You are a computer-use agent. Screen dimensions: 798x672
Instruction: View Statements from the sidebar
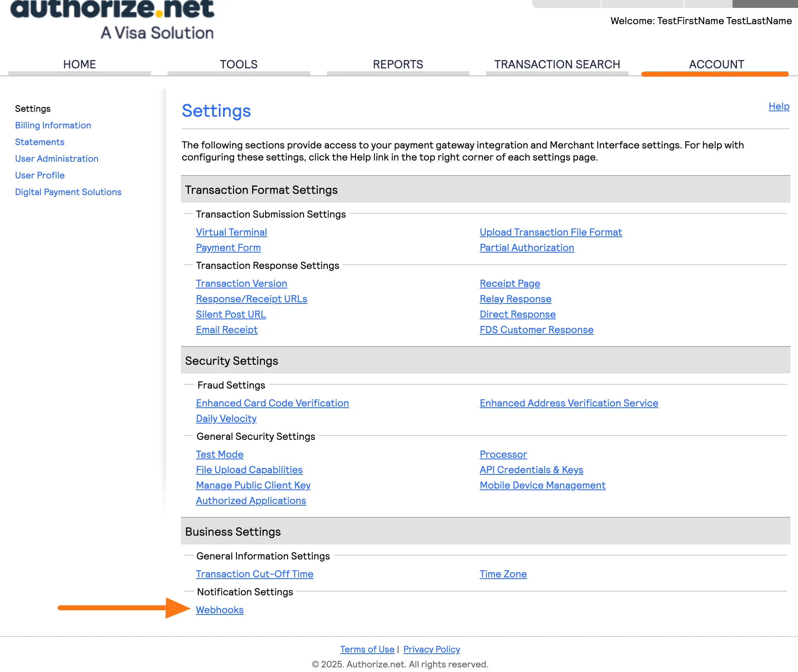tap(40, 142)
